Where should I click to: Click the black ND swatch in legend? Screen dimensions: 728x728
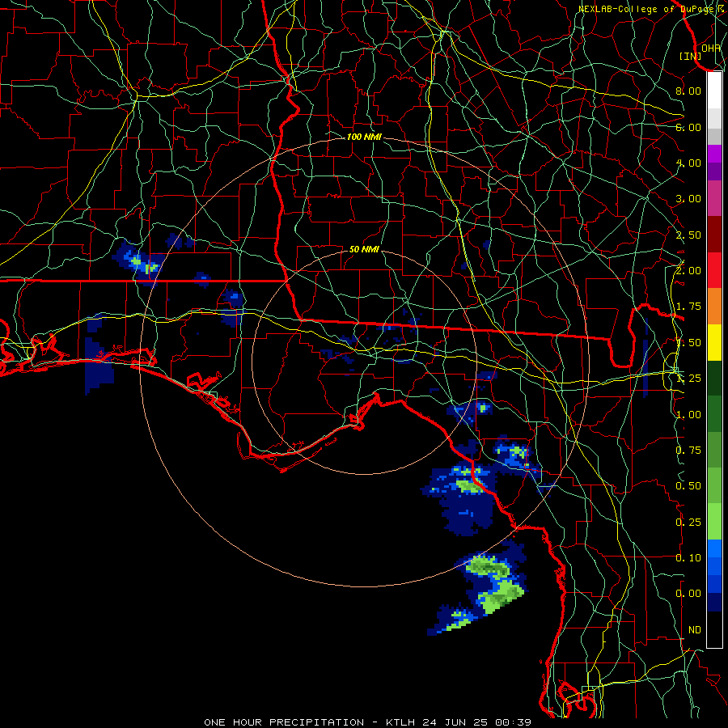coord(714,629)
